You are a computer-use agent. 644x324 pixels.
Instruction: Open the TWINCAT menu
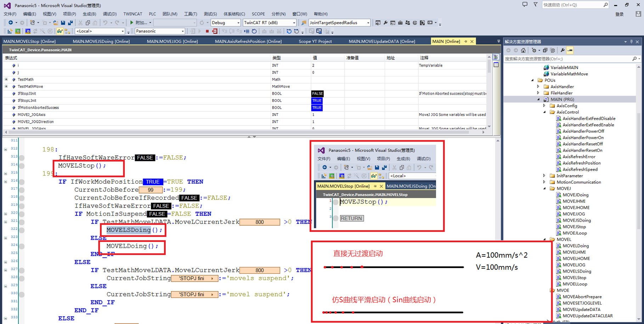(x=132, y=14)
